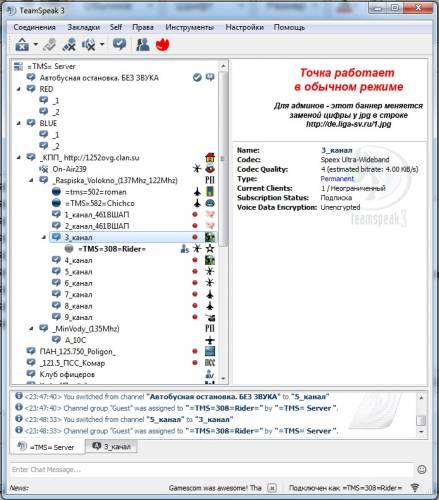Open the contacts list toolbar icon

[x=143, y=44]
